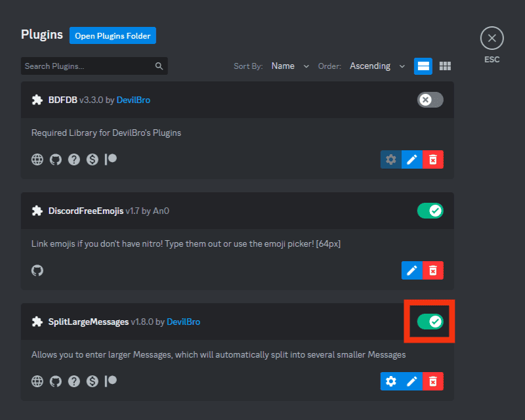
Task: Open SplitLargeMessages GitHub icon
Action: coord(56,381)
